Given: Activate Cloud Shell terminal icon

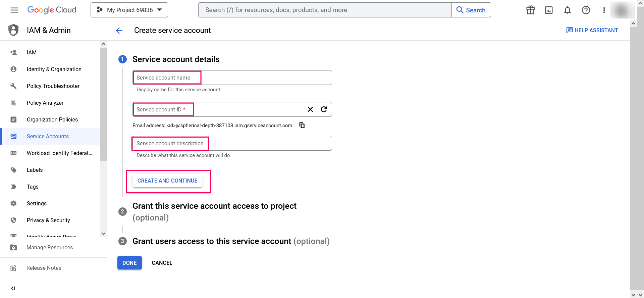Looking at the screenshot, I should (549, 10).
